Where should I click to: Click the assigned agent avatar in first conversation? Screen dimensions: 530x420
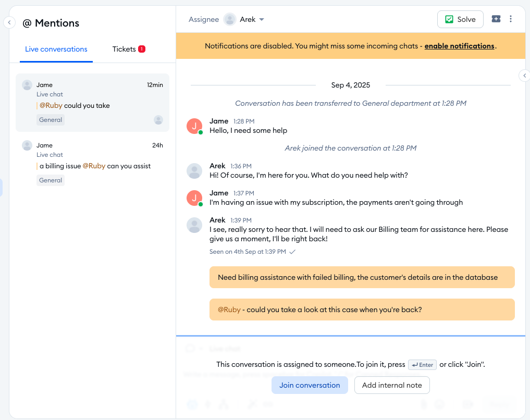tap(158, 120)
